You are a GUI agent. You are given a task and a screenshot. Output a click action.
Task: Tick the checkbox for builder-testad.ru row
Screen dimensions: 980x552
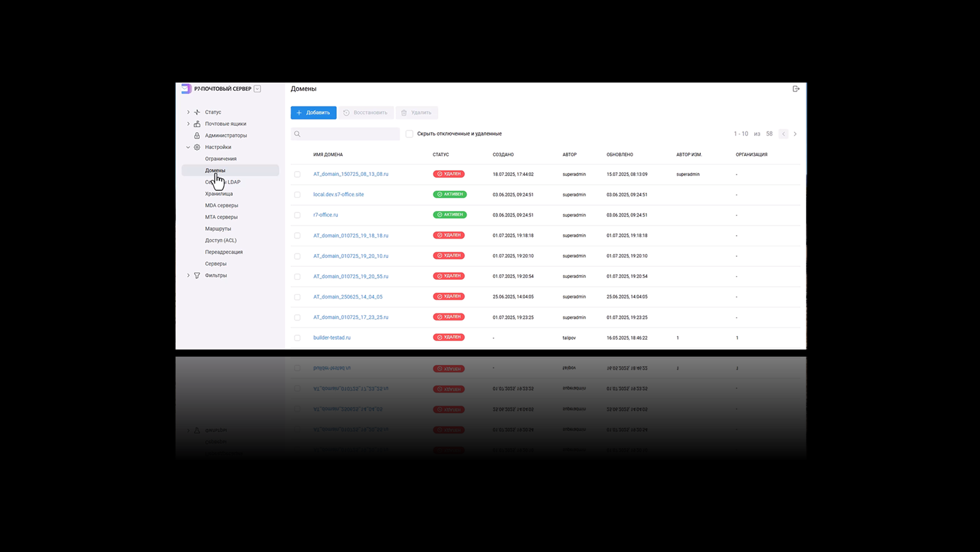point(297,338)
